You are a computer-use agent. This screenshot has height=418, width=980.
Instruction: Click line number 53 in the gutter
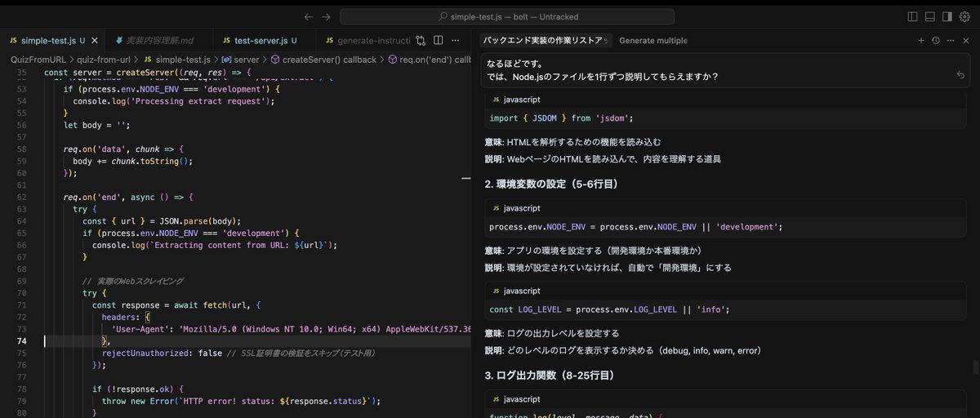pyautogui.click(x=21, y=88)
